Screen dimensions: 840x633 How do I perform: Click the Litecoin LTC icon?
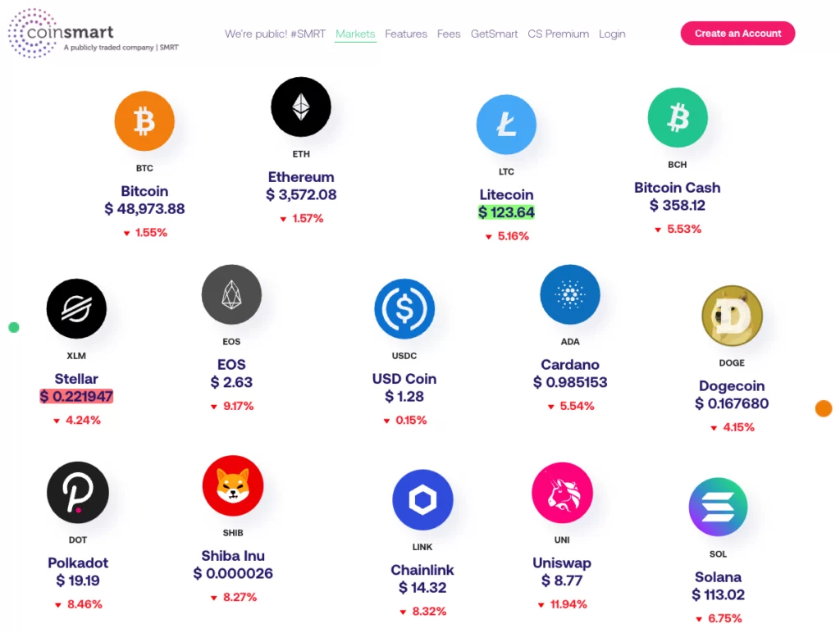pyautogui.click(x=506, y=124)
